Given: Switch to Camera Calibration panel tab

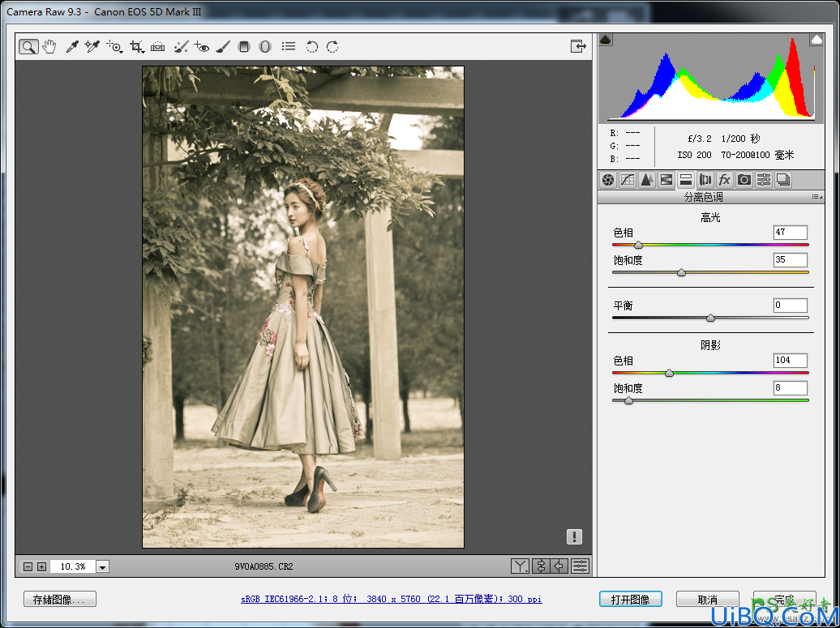Looking at the screenshot, I should coord(744,180).
